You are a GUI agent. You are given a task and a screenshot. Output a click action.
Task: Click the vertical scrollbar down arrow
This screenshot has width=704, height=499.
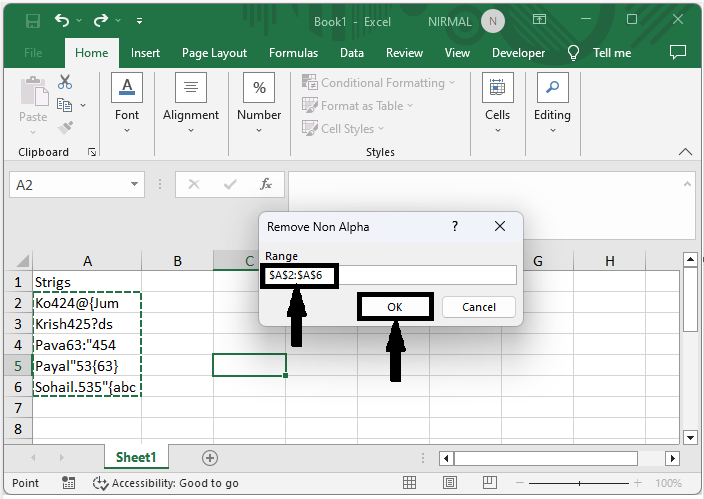690,437
